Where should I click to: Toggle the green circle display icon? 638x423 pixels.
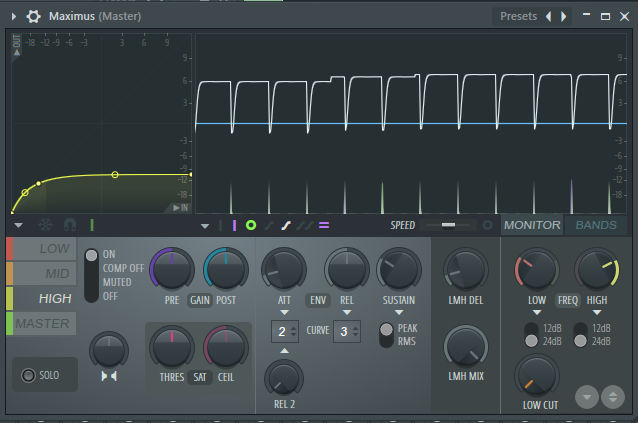click(x=251, y=225)
